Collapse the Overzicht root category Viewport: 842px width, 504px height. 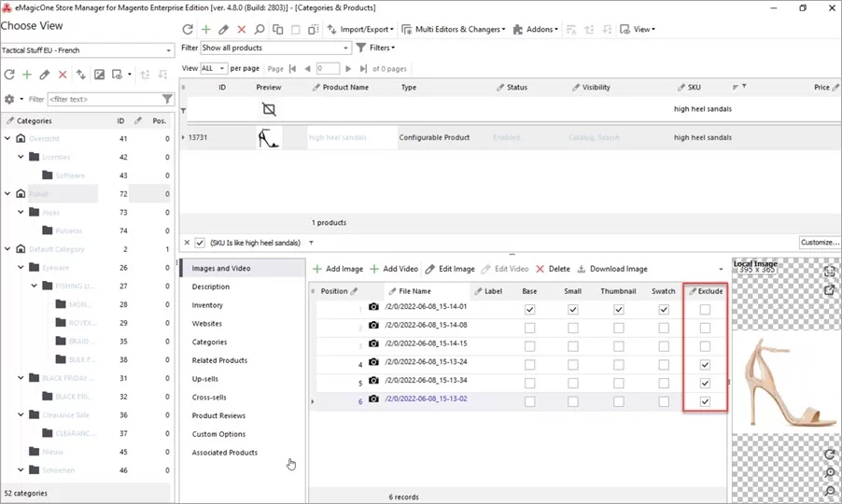click(7, 138)
